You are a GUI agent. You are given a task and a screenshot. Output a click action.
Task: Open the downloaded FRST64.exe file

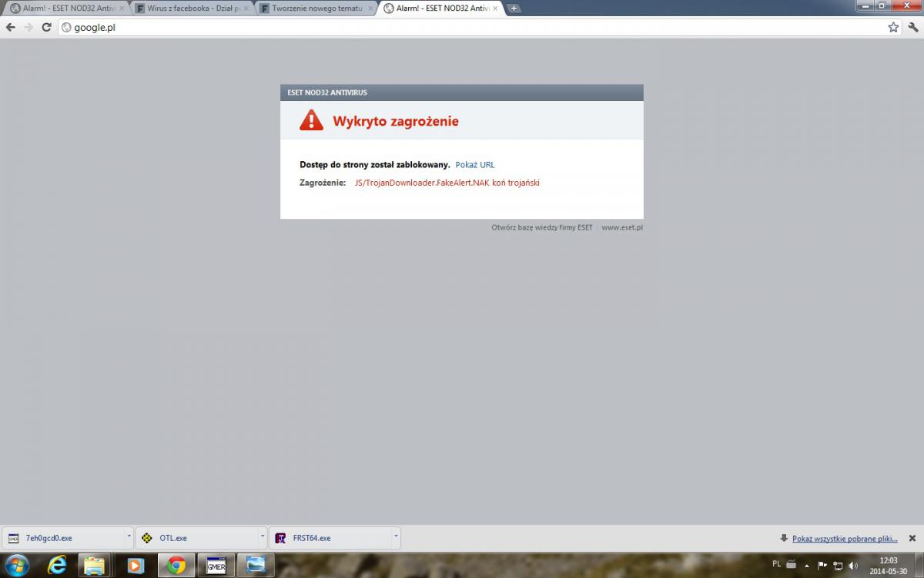[331, 538]
